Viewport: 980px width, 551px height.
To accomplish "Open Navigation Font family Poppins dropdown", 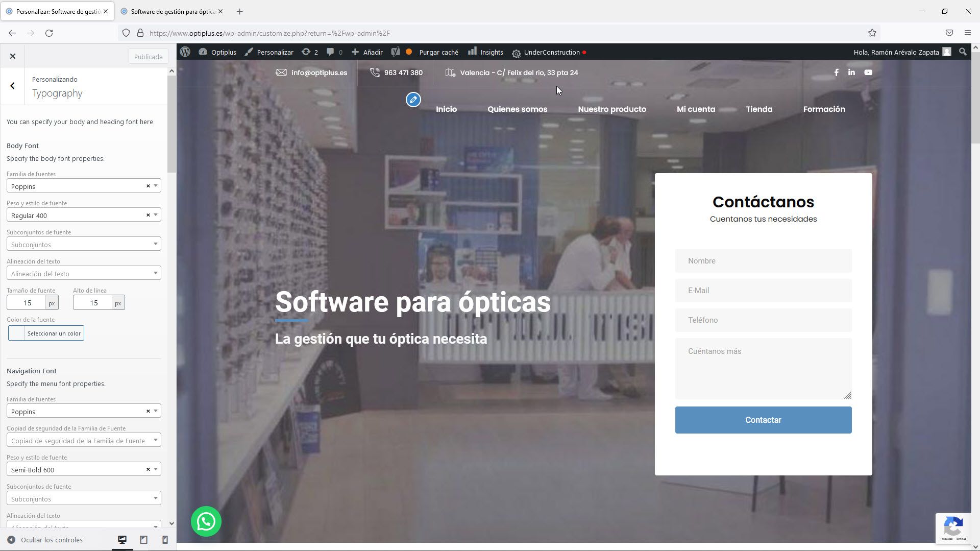I will [84, 411].
